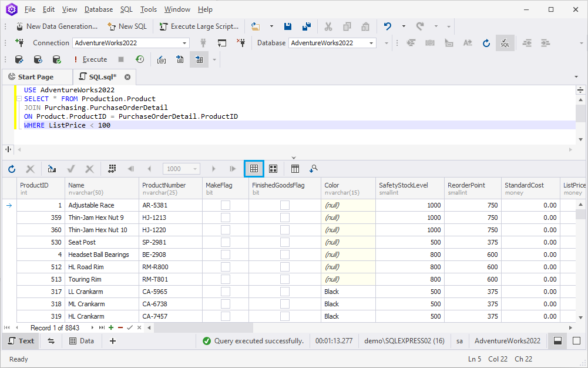Click the find in grid icon
Image resolution: width=588 pixels, height=368 pixels.
(314, 169)
